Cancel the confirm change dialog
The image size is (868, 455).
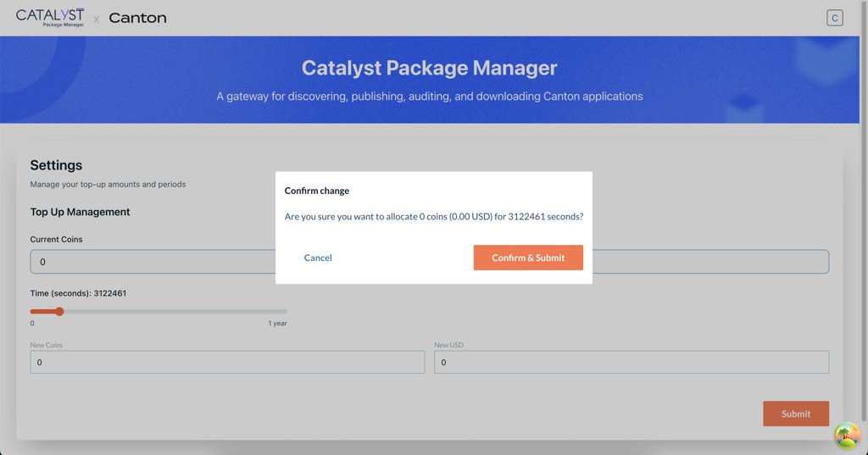pyautogui.click(x=318, y=258)
